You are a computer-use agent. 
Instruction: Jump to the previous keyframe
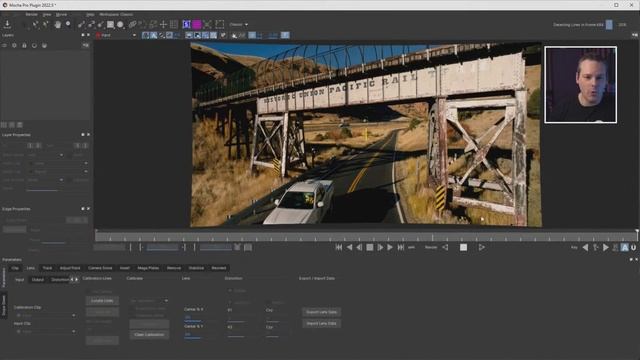[x=585, y=247]
